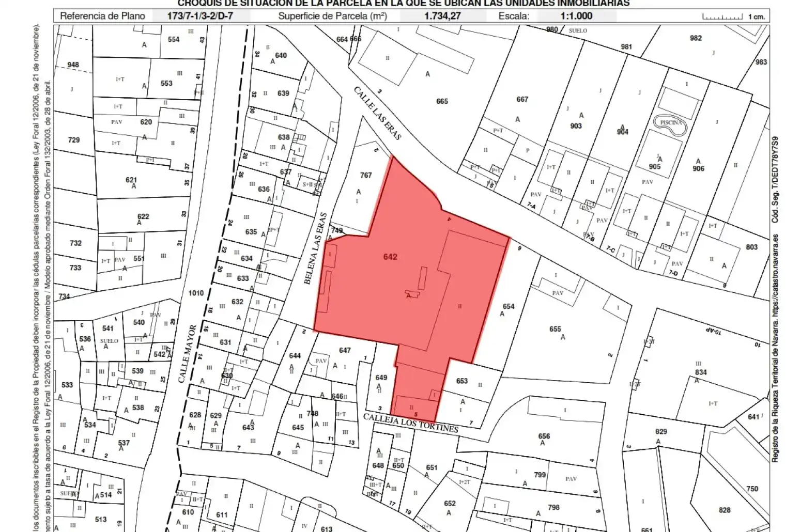Screen dimensions: 801x532
Task: Click parcel number 750
Action: click(x=752, y=489)
